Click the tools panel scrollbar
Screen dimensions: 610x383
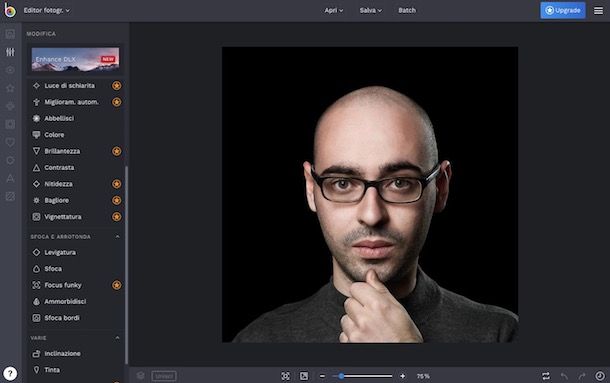126,265
